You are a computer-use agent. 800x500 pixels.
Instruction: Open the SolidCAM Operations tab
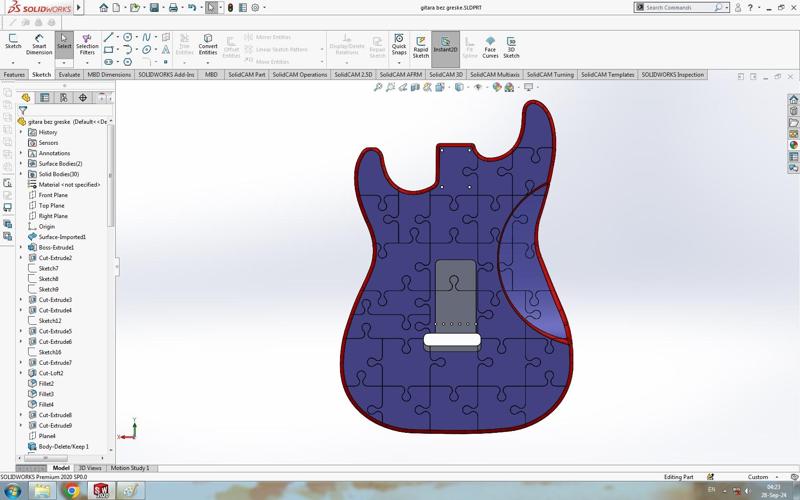pyautogui.click(x=300, y=74)
